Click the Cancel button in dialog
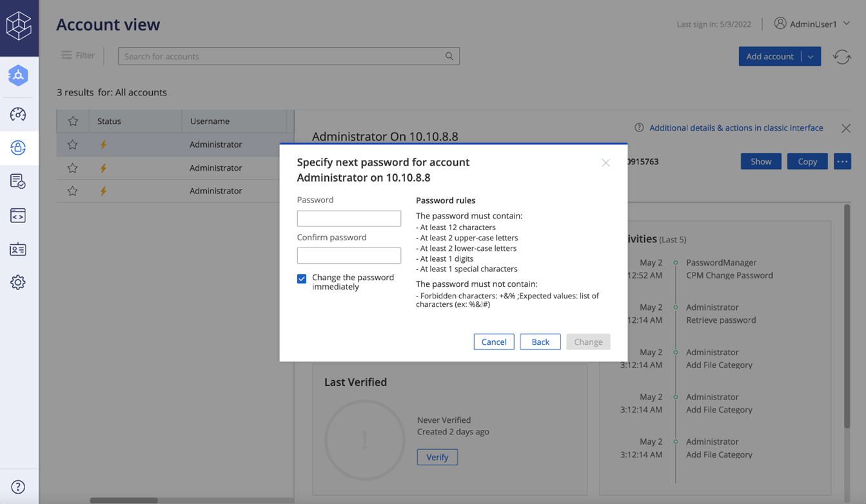 (x=494, y=342)
